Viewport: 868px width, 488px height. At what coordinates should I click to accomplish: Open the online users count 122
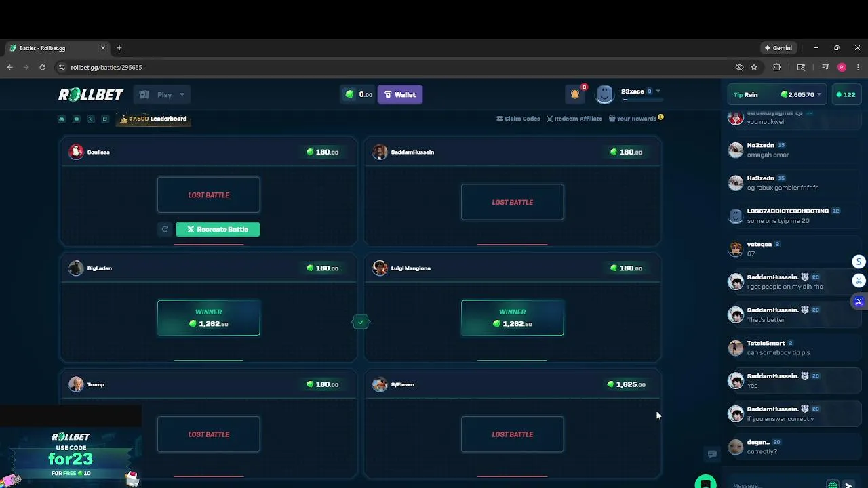[845, 95]
